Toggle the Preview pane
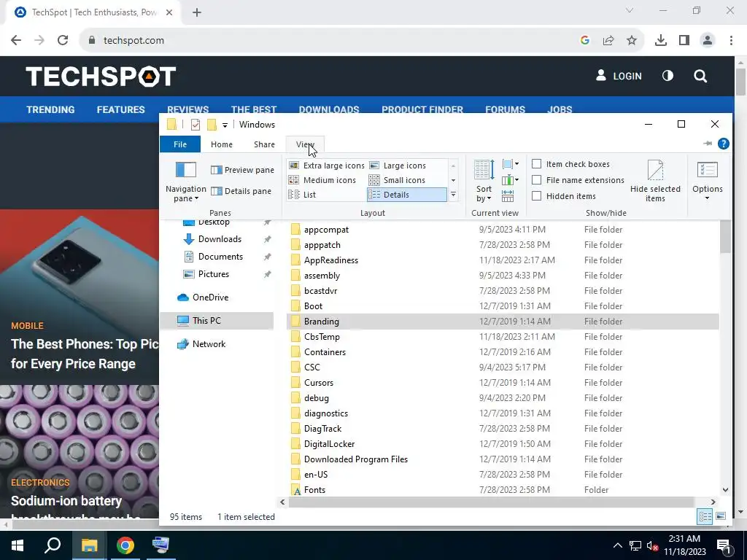 tap(242, 170)
